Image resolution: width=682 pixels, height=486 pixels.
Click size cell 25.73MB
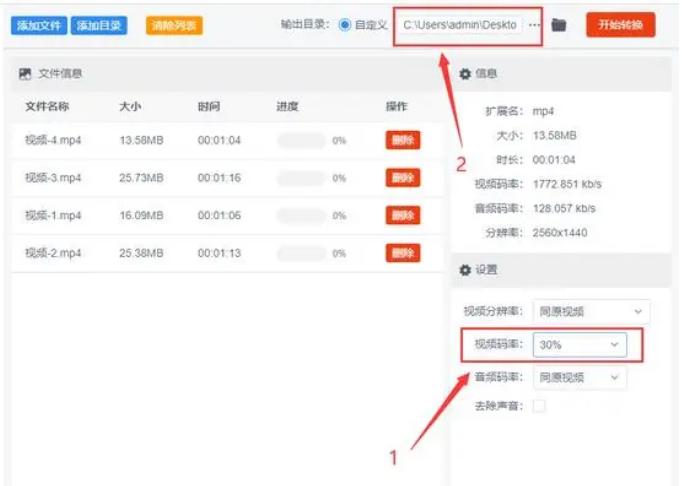point(141,178)
